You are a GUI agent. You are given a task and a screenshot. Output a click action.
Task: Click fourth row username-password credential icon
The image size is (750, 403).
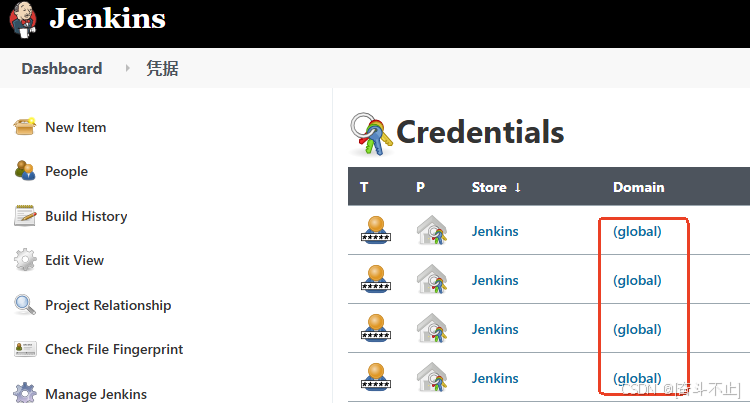click(375, 377)
